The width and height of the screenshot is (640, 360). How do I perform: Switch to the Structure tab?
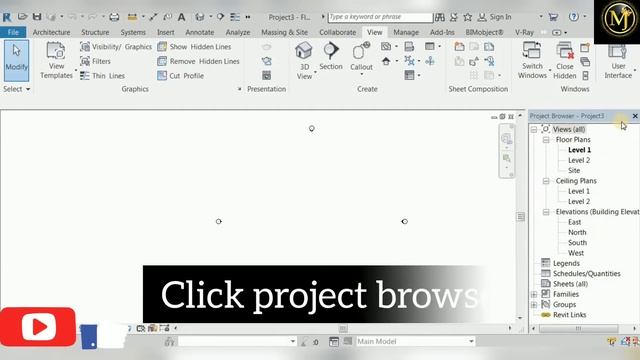click(x=95, y=32)
